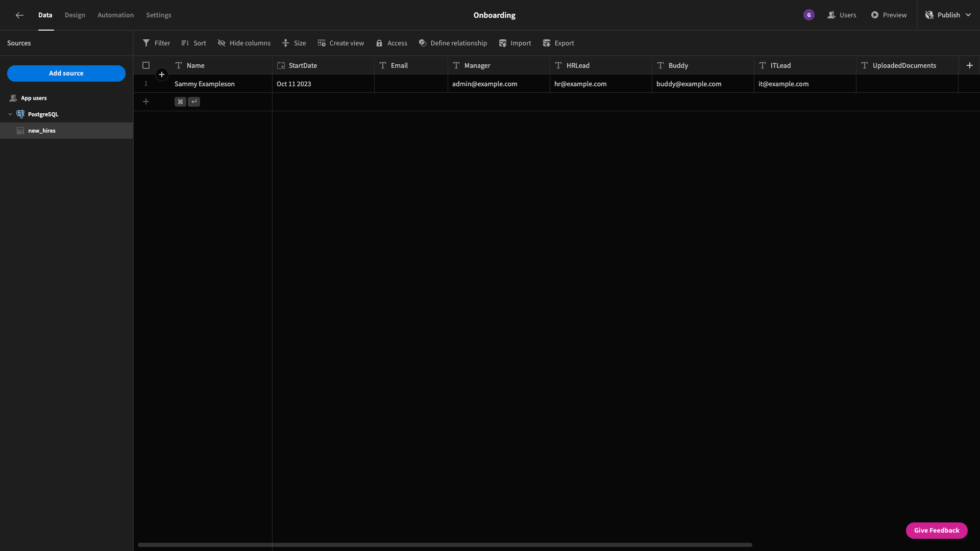Select the it@example.com cell
The width and height of the screenshot is (980, 551).
(x=805, y=84)
